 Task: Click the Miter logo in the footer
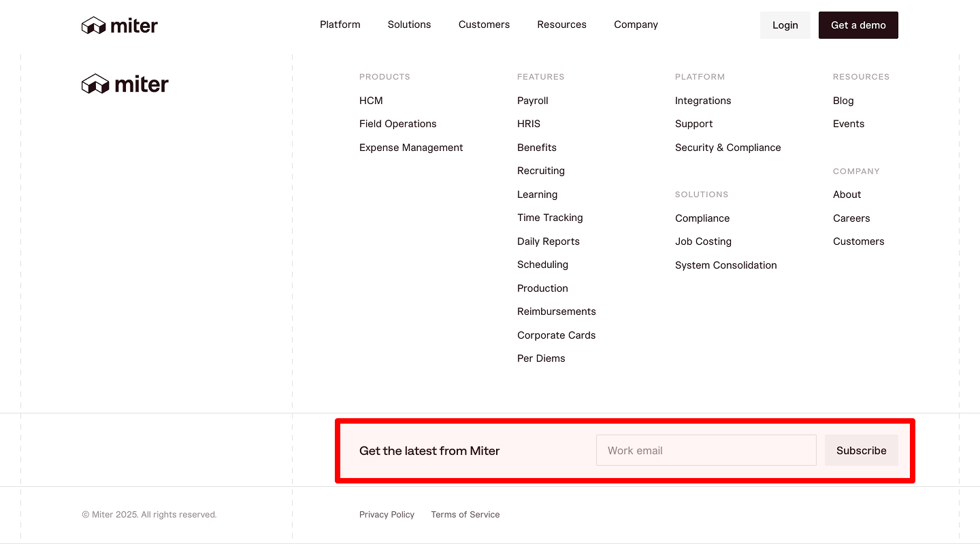click(x=125, y=83)
